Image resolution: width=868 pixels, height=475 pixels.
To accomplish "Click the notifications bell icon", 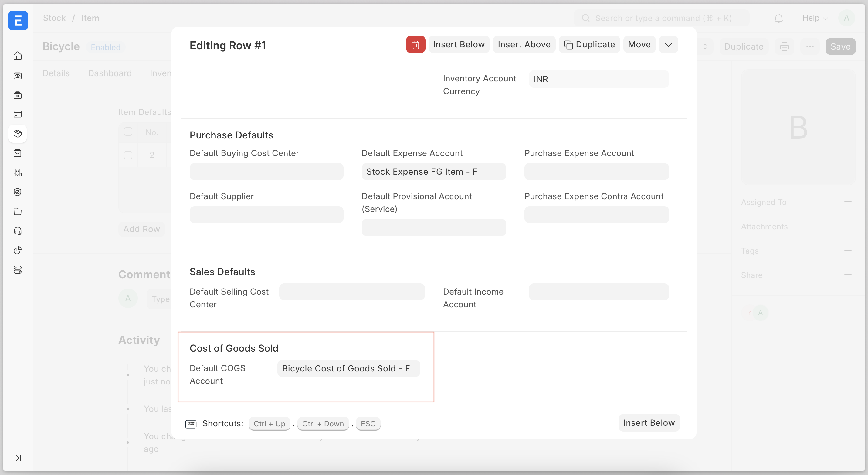I will click(778, 18).
